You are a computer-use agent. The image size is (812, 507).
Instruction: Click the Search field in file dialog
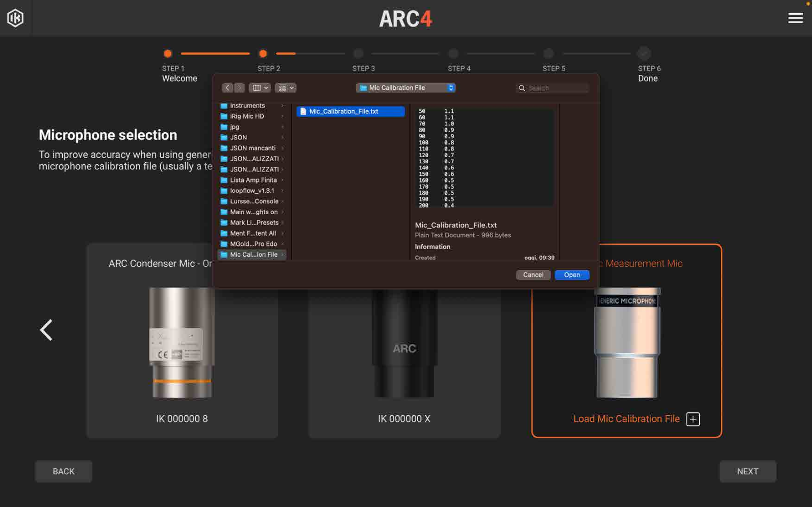[553, 88]
